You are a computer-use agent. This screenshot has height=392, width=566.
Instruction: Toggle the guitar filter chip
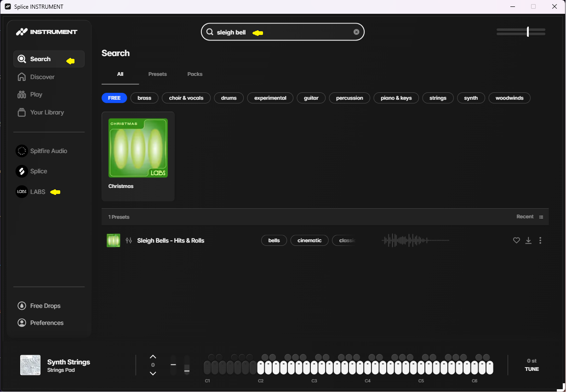pyautogui.click(x=311, y=98)
